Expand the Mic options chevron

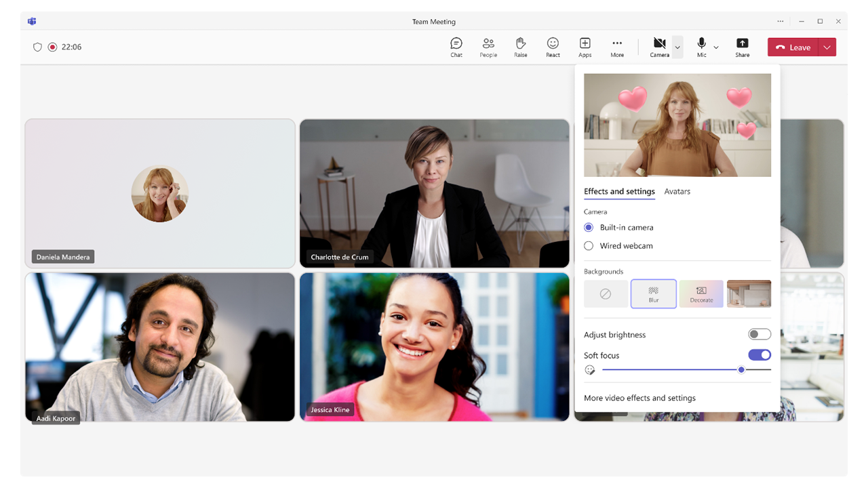coord(716,47)
